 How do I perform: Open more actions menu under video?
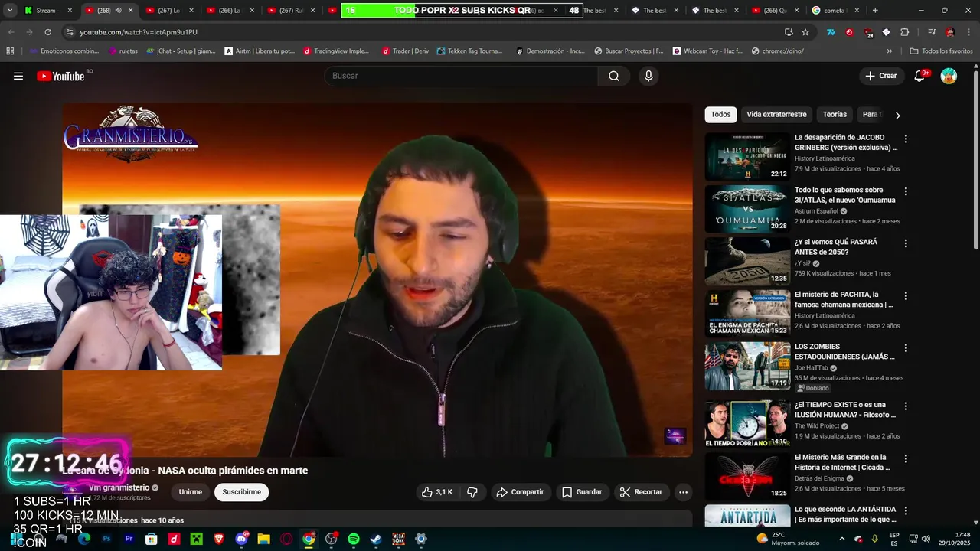684,492
